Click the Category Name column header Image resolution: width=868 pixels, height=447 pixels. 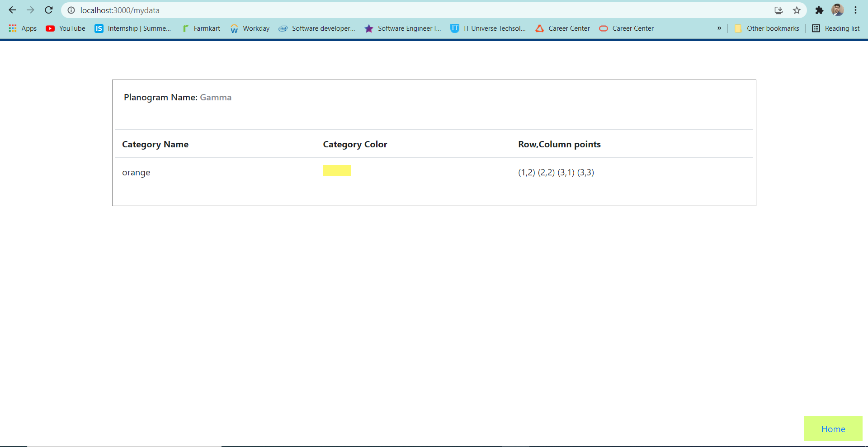pyautogui.click(x=155, y=144)
